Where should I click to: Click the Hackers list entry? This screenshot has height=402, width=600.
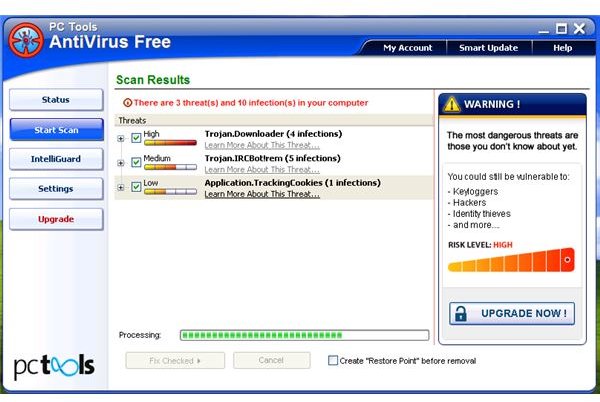pos(467,203)
